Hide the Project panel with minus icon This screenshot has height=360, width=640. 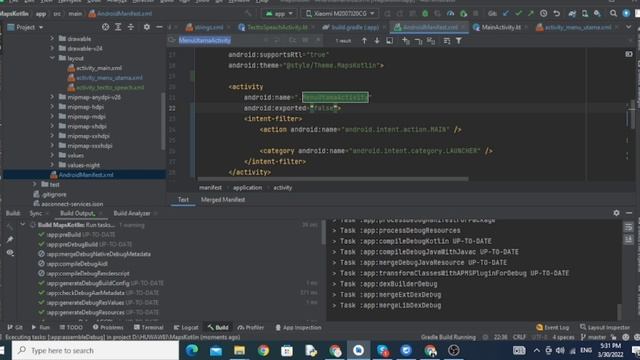click(x=159, y=27)
